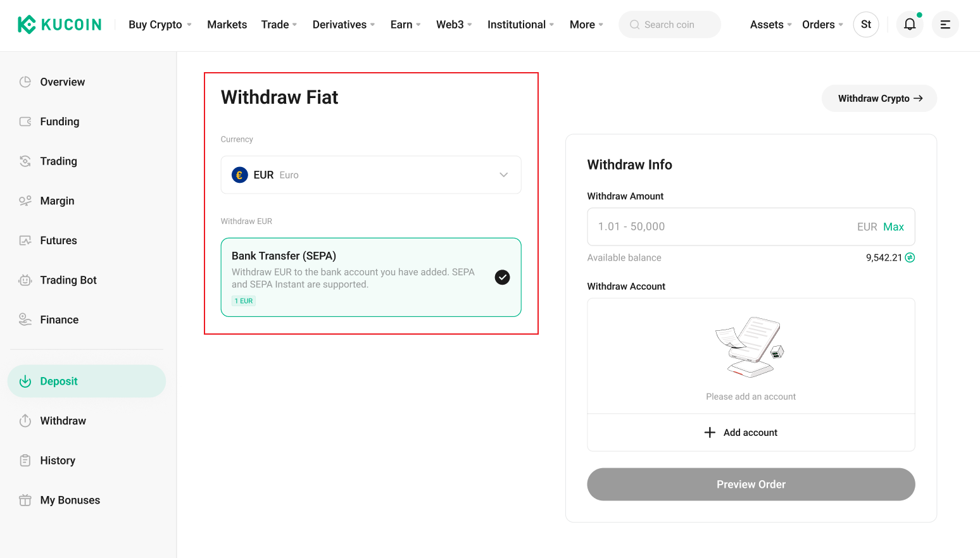Expand the EUR currency dropdown

(370, 175)
